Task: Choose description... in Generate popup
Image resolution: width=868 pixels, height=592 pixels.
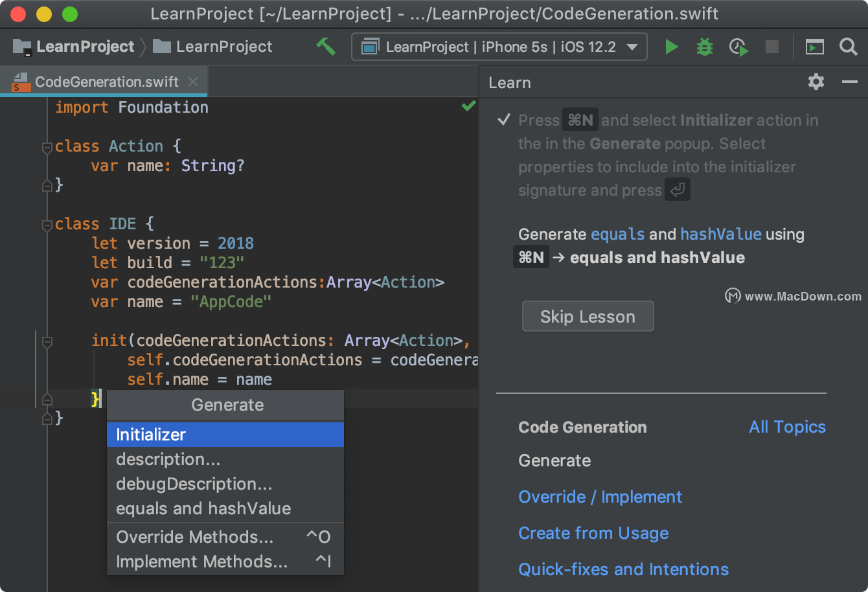Action: click(225, 459)
